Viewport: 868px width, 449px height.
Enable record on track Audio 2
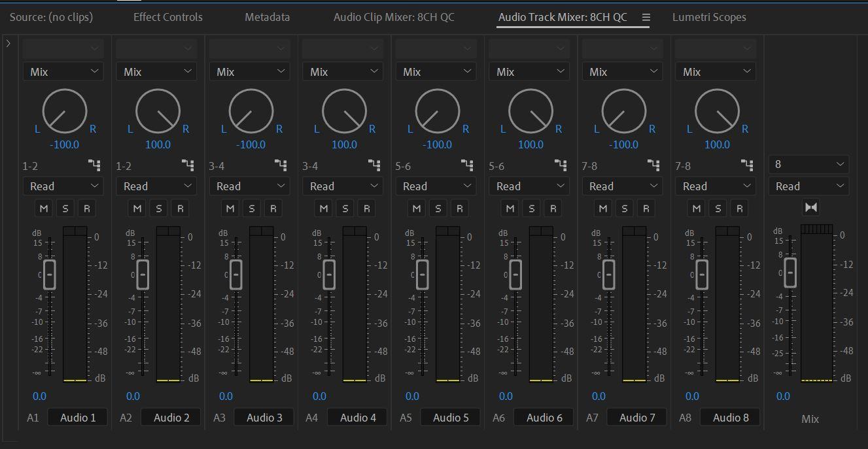180,208
